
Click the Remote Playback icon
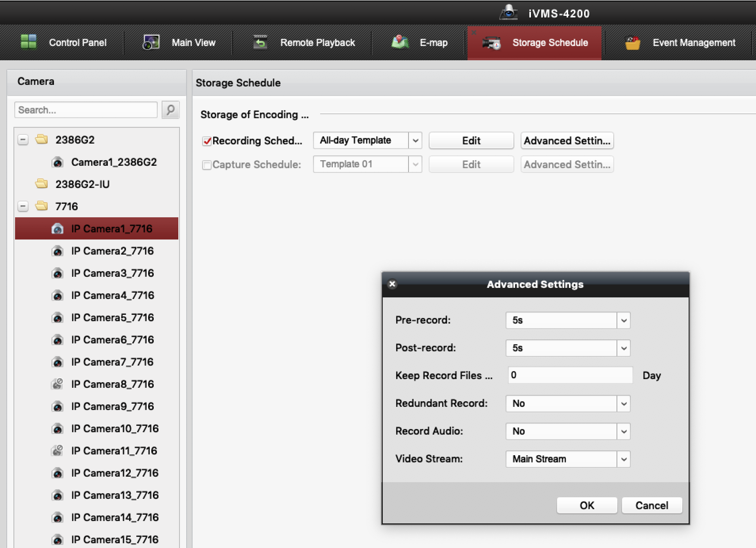pyautogui.click(x=260, y=42)
